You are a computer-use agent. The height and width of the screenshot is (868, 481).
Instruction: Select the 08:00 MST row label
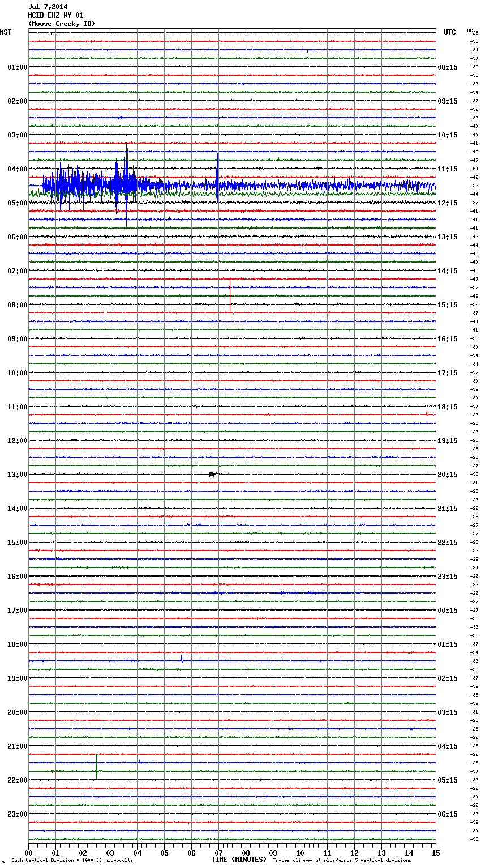click(x=18, y=305)
